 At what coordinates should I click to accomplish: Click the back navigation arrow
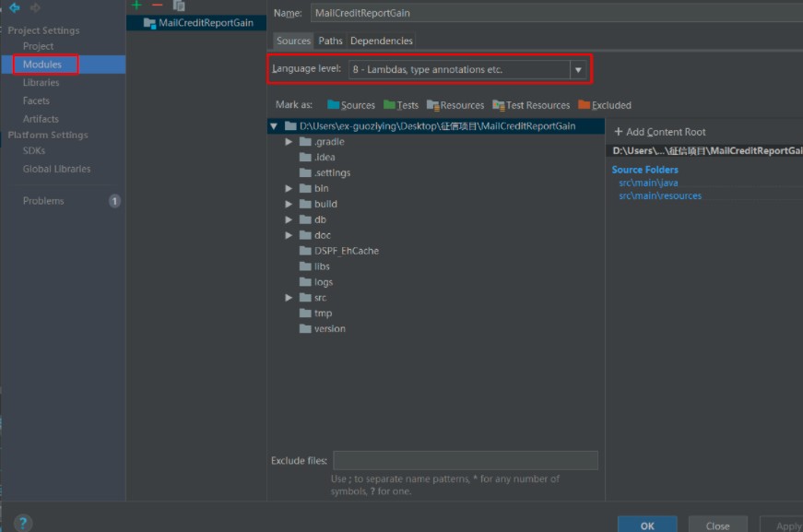(14, 7)
